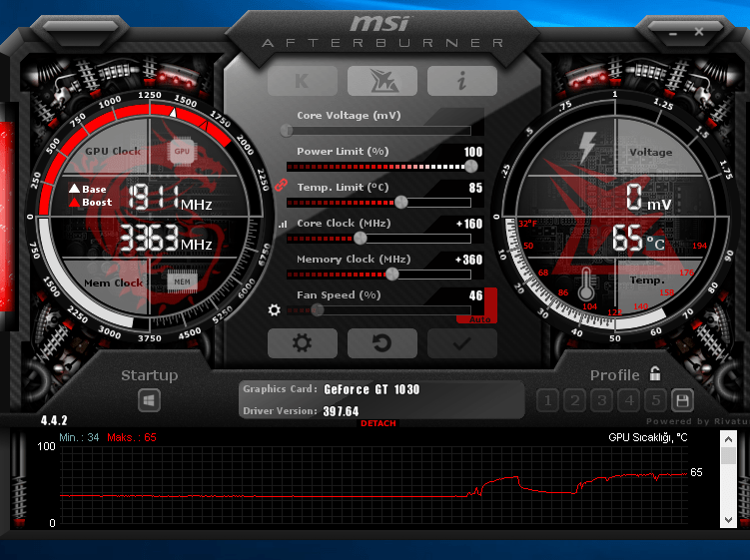Screen dimensions: 750x560
Task: Select profile slot 3
Action: [602, 400]
